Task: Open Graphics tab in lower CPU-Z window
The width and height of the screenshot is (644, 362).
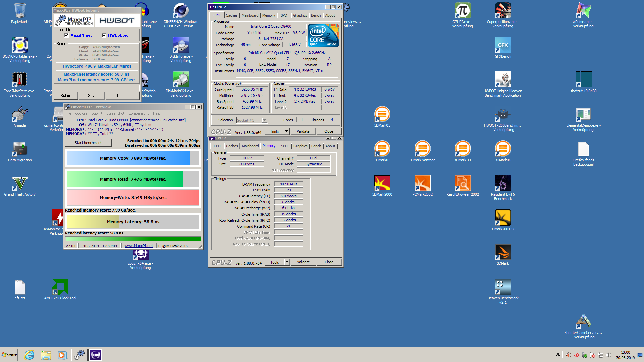Action: (x=300, y=146)
